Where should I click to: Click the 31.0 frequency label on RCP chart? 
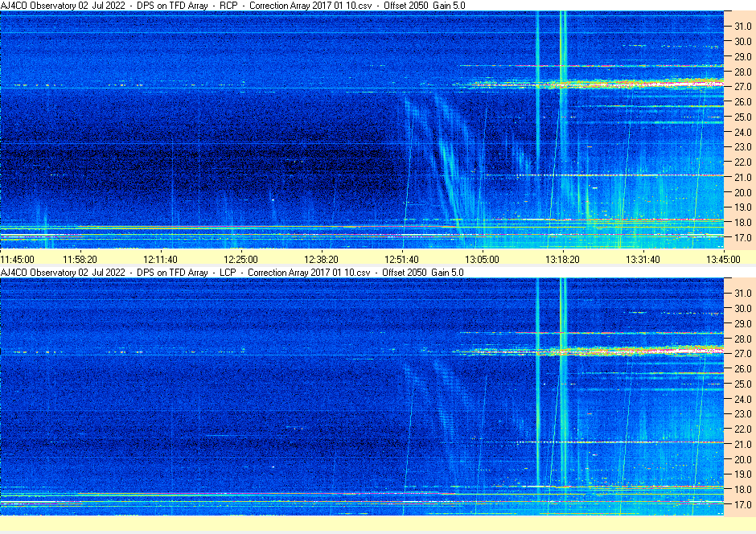pyautogui.click(x=743, y=27)
